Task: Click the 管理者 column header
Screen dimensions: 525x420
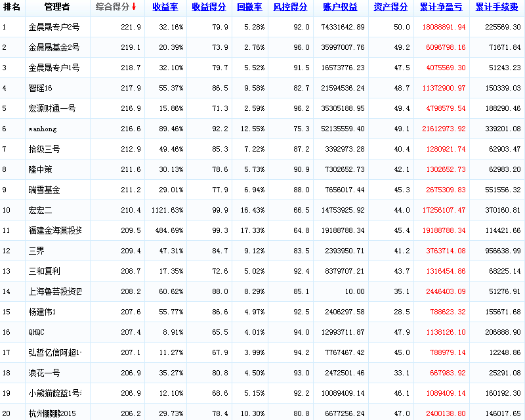Action: (x=57, y=7)
